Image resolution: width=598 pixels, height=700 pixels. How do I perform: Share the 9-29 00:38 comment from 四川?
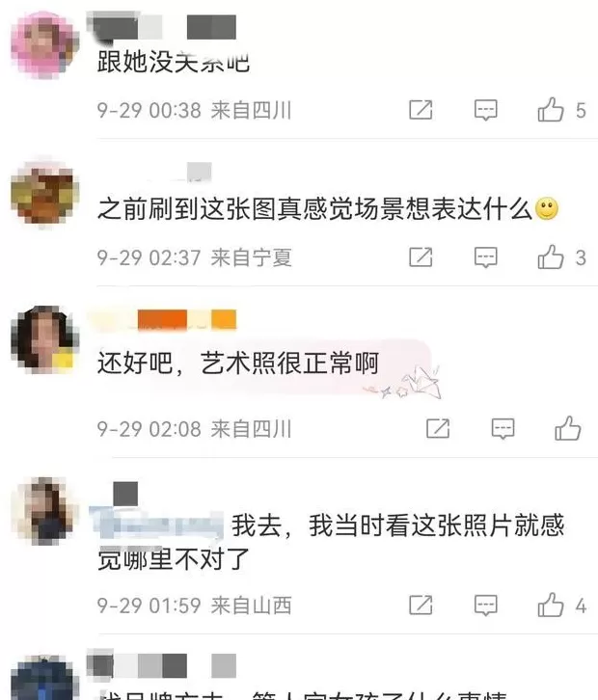pyautogui.click(x=421, y=110)
